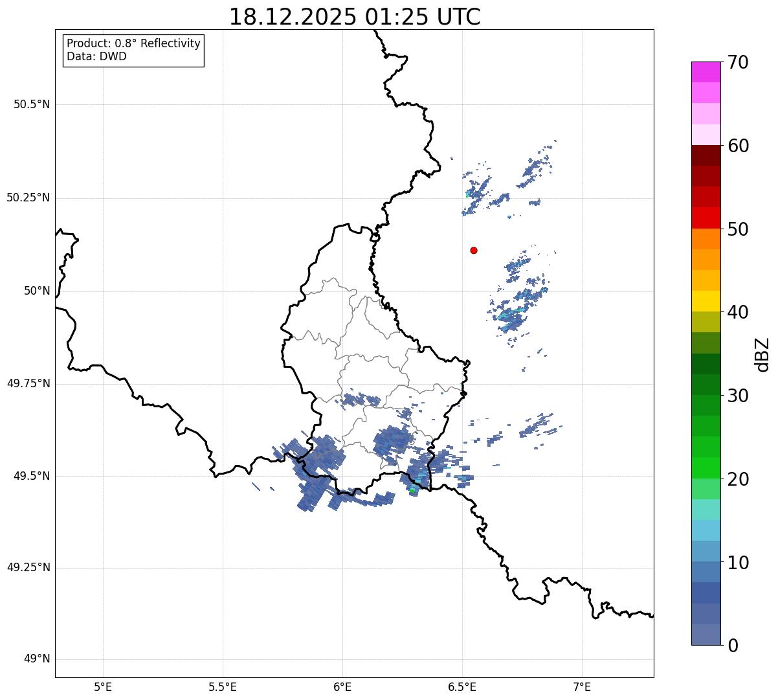The width and height of the screenshot is (778, 700).
Task: Click the 49.25°N latitude label
Action: 28,567
